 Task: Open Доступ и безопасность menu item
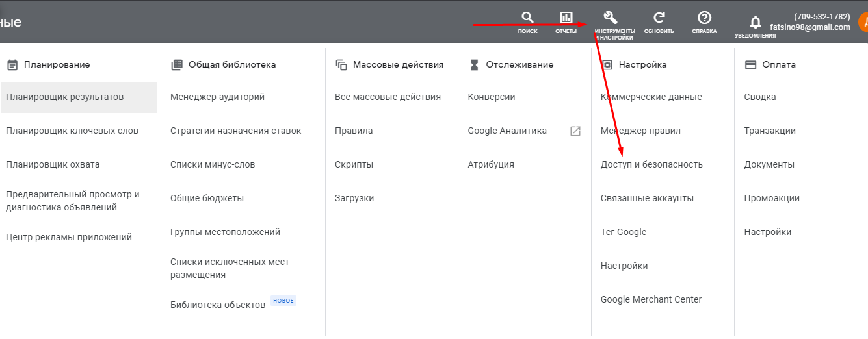click(x=651, y=165)
